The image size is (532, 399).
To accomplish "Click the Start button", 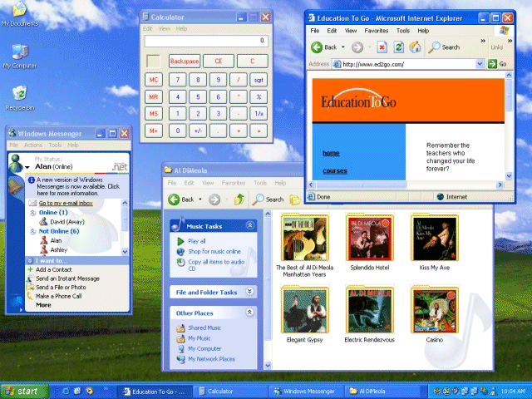I will pyautogui.click(x=24, y=392).
